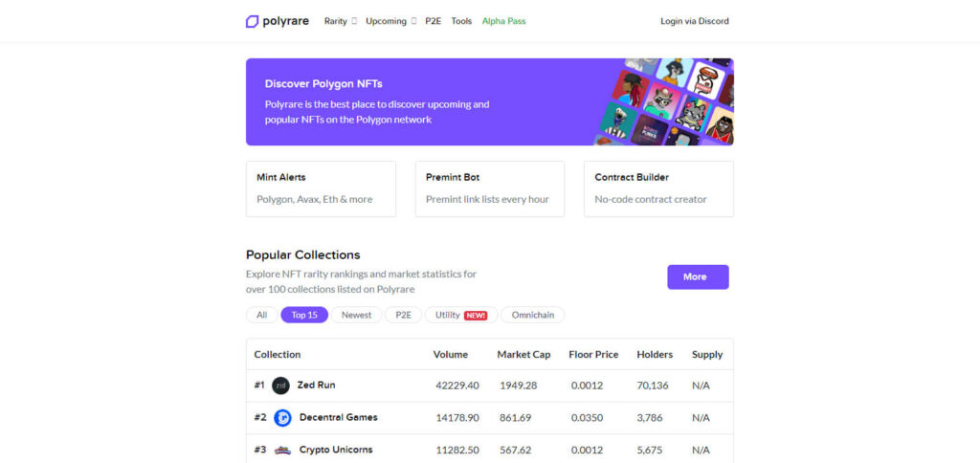Sort table by Volume column header
Image resolution: width=980 pixels, height=463 pixels.
click(450, 354)
